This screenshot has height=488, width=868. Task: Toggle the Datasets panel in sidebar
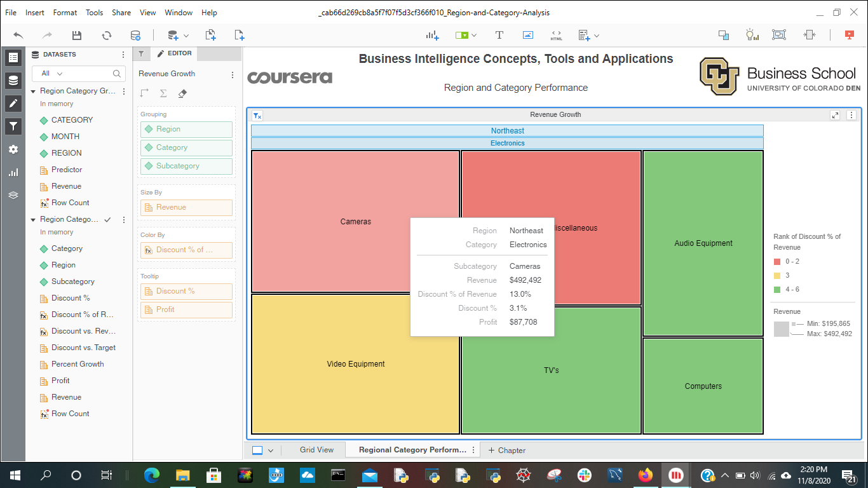point(13,81)
